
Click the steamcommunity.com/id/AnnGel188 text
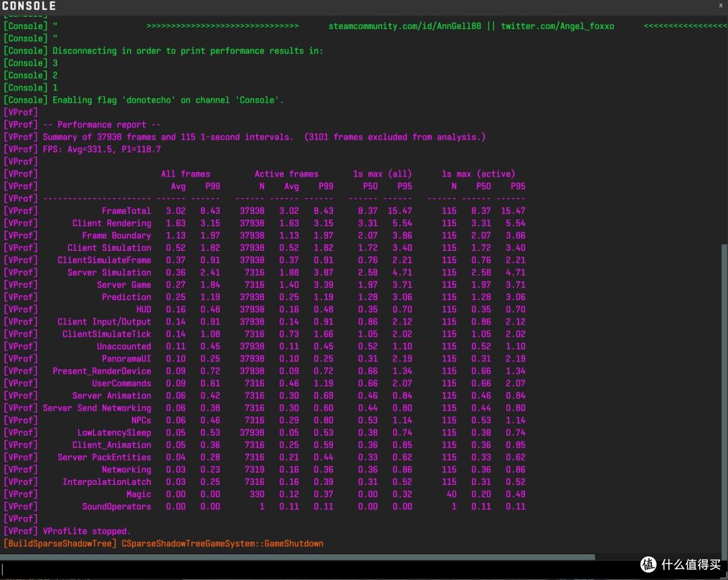(404, 26)
